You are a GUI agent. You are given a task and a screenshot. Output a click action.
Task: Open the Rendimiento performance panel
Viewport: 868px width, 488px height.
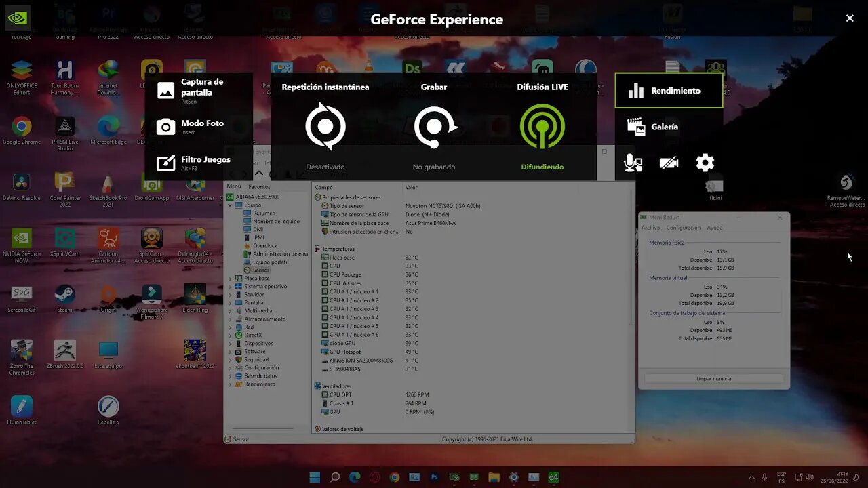click(669, 91)
